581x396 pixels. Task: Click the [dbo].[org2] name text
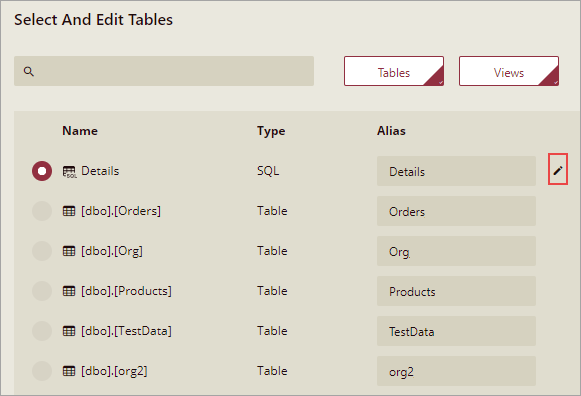[x=114, y=371]
